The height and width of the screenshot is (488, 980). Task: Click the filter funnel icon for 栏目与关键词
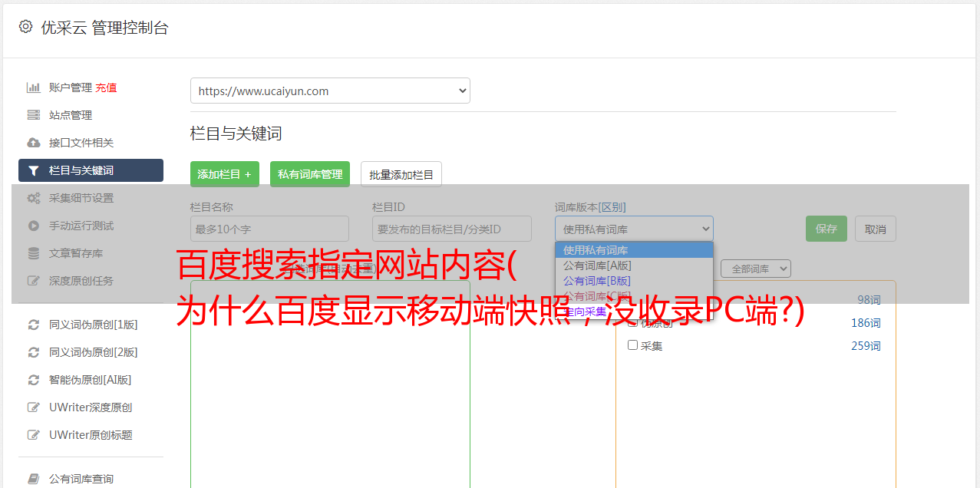click(33, 170)
